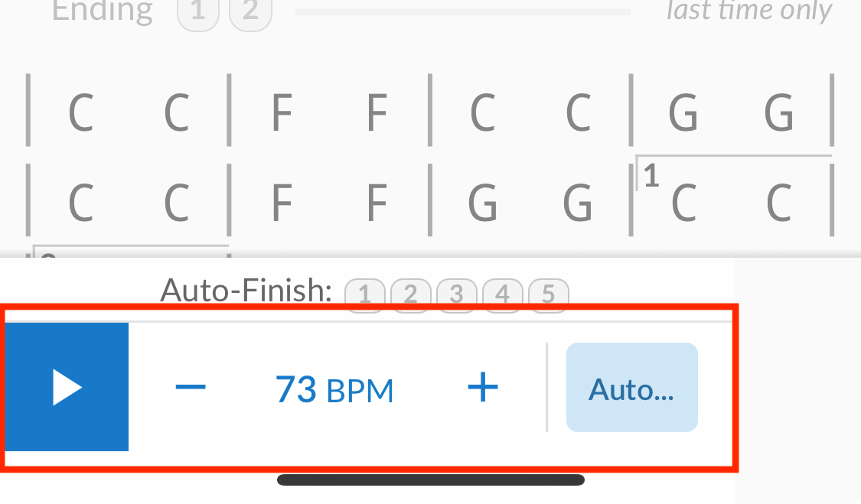
Task: Click the first-ending bracket number 1
Action: point(651,176)
